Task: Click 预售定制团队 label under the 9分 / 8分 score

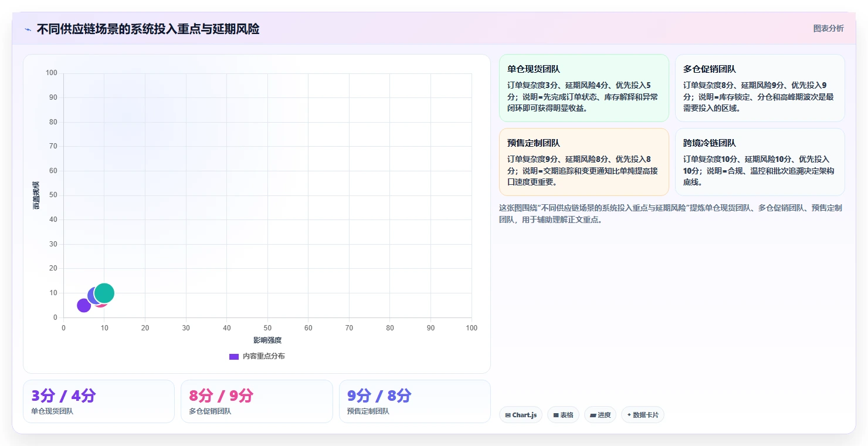Action: click(368, 411)
